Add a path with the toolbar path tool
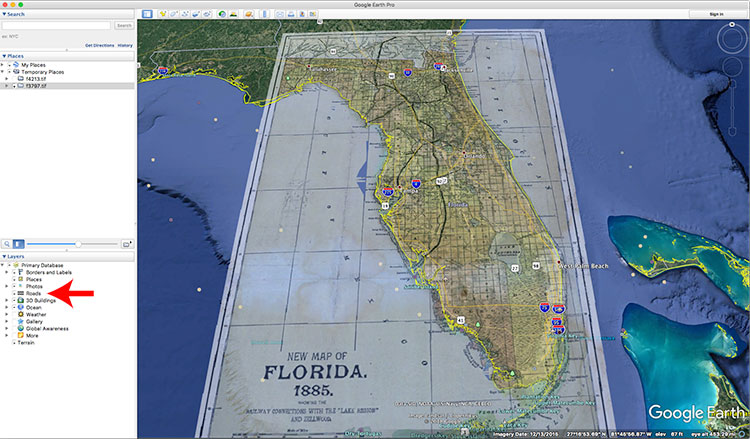 (x=185, y=14)
